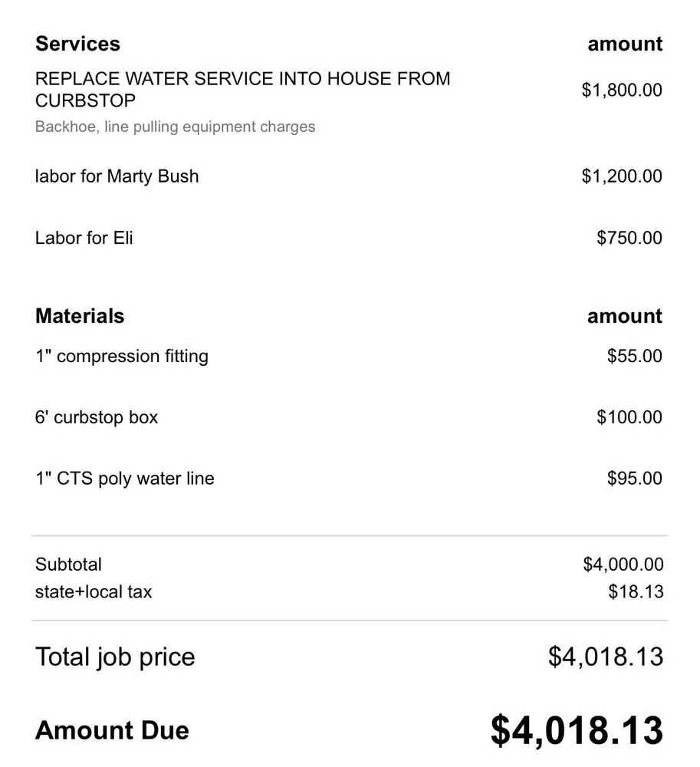
Task: Click the $55.00 material amount
Action: (634, 356)
